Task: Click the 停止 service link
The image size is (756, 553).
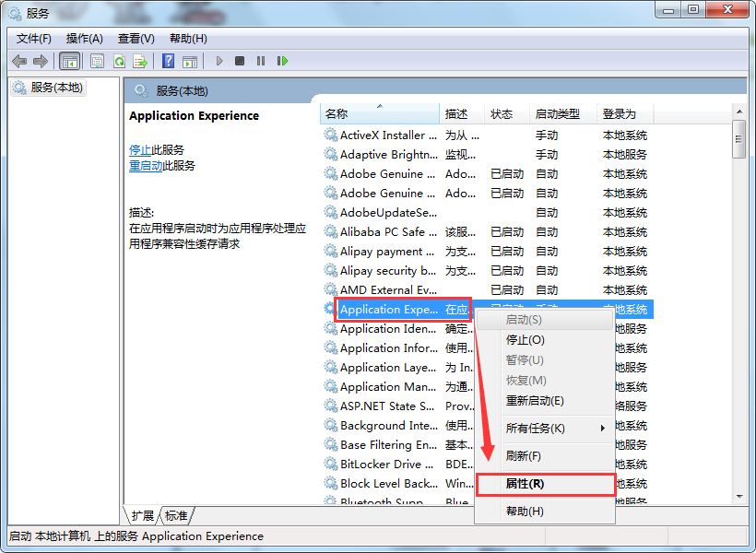Action: click(x=140, y=149)
